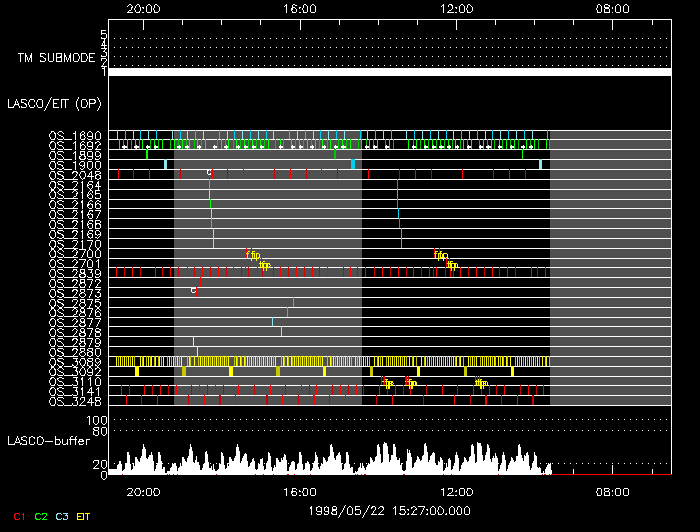The height and width of the screenshot is (532, 700).
Task: Click the cyan C3 legend entry
Action: pos(62,516)
